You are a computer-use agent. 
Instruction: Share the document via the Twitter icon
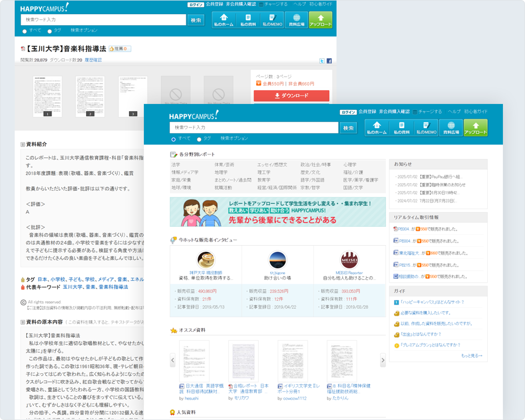coord(322,61)
